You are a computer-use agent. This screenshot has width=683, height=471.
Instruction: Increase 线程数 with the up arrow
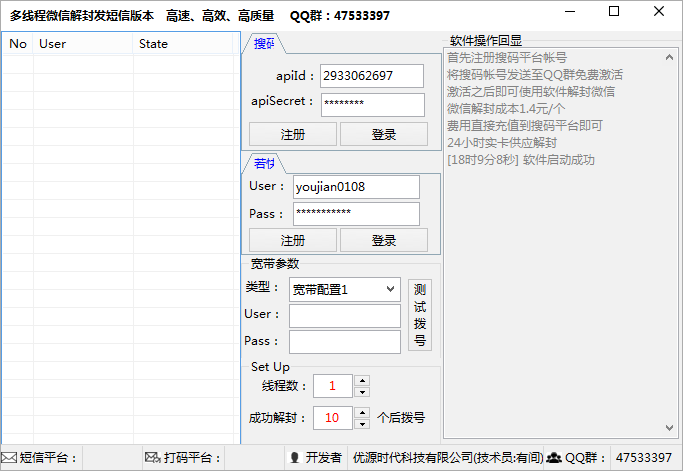pos(362,380)
